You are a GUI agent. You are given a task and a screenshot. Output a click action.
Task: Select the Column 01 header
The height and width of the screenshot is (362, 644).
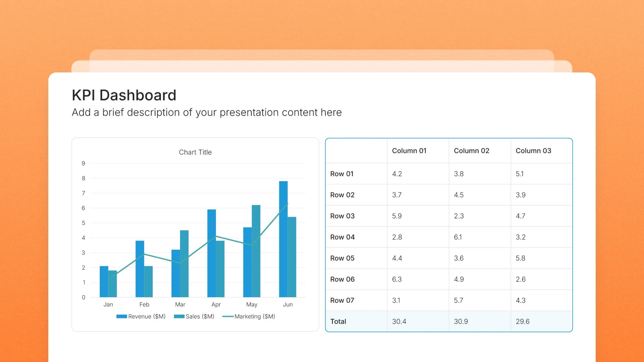click(409, 151)
